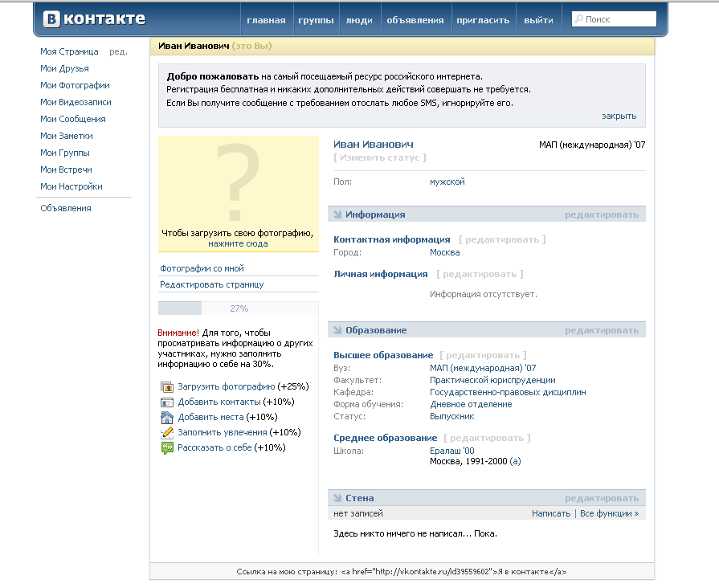Open Мои Фотографии
Viewport: 719px width, 588px height.
click(x=76, y=85)
